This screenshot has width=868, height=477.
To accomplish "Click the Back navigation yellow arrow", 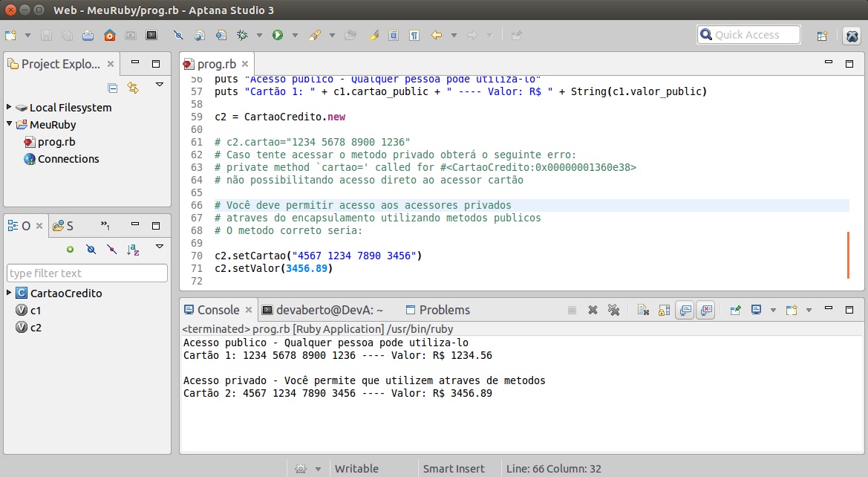I will pos(437,35).
